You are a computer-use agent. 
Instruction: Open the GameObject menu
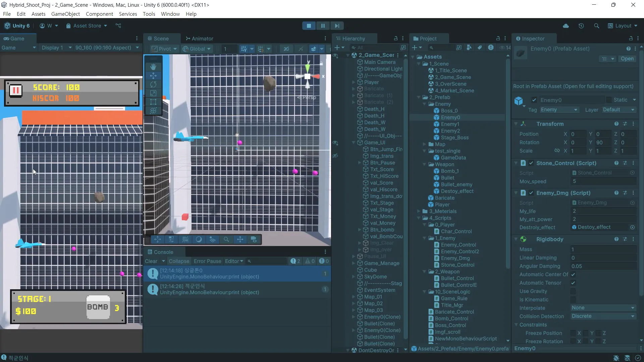[x=65, y=14]
